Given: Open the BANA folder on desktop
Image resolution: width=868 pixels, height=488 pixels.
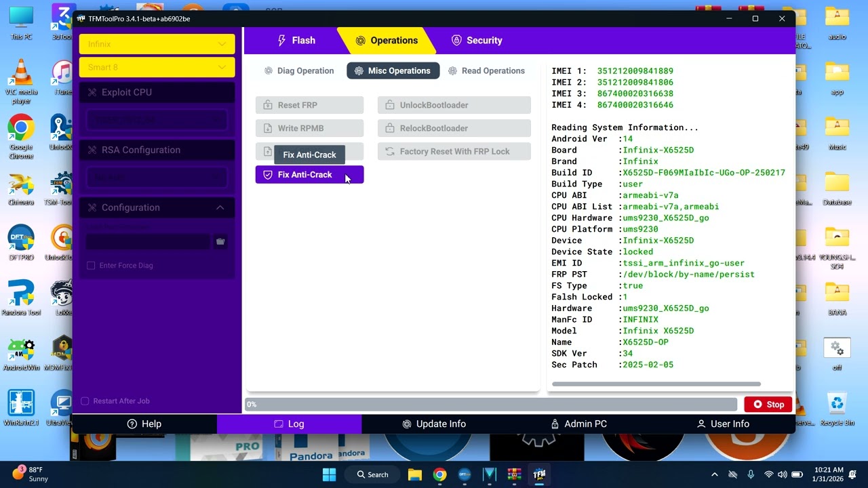Looking at the screenshot, I should click(837, 298).
